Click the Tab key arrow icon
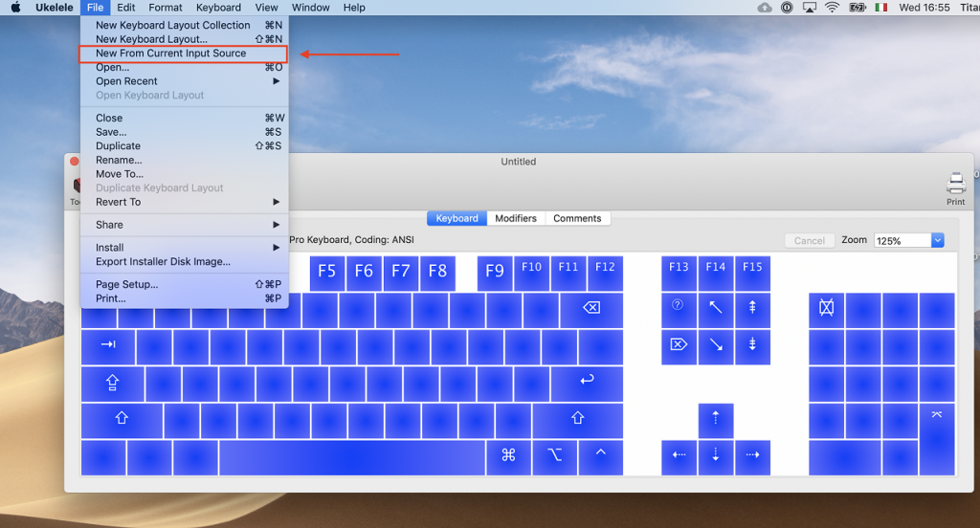The height and width of the screenshot is (528, 980). [108, 344]
